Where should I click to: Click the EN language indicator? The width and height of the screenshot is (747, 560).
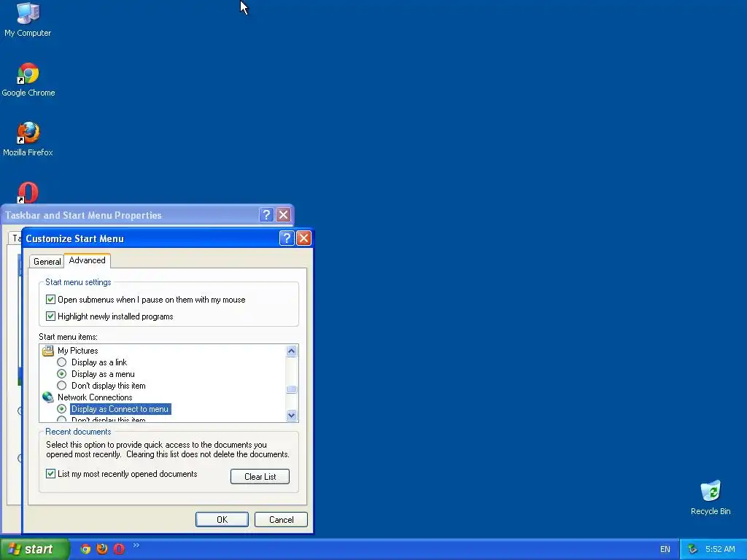coord(665,549)
